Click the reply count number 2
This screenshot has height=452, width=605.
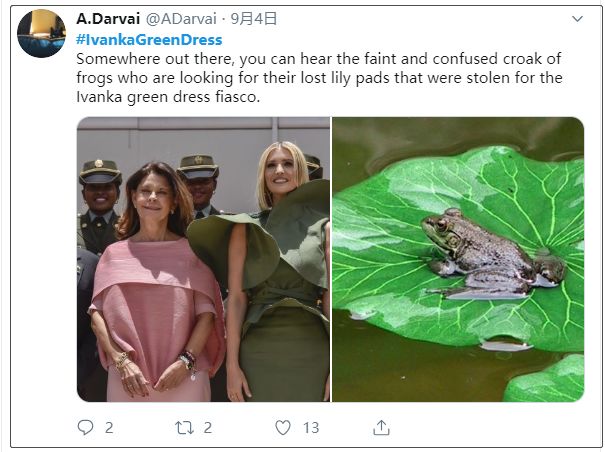point(109,428)
